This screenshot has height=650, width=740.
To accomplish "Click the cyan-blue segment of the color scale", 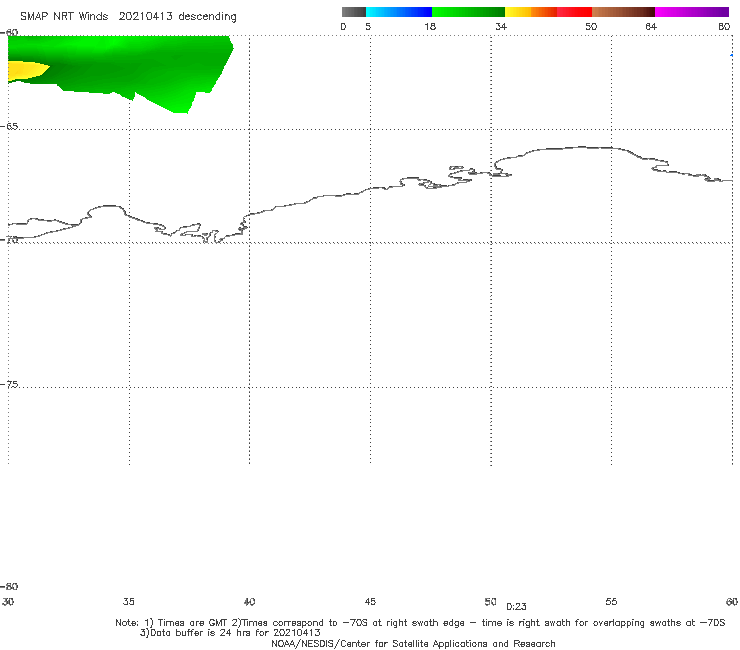I will [399, 12].
